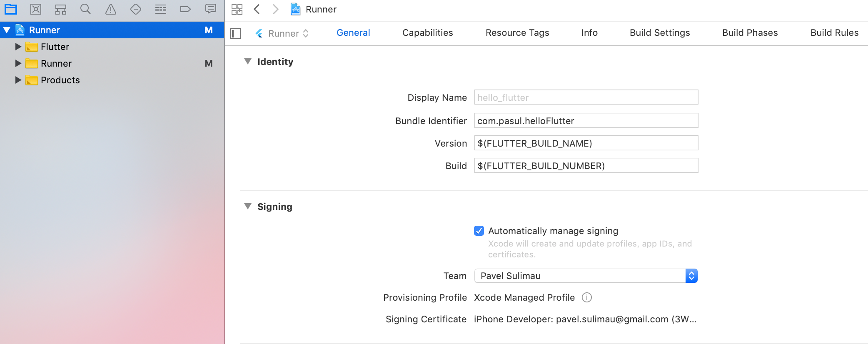Viewport: 868px width, 344px height.
Task: Click the Build number field
Action: tap(586, 166)
